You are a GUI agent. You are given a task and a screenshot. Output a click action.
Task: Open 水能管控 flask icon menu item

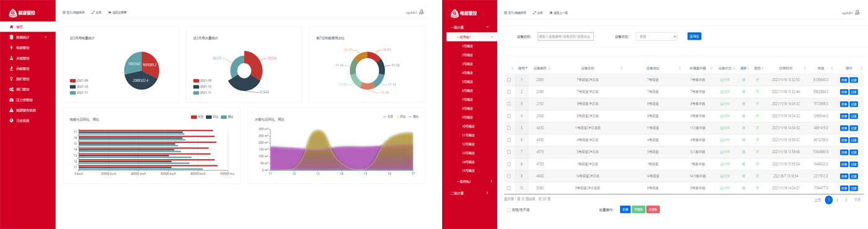coord(11,58)
